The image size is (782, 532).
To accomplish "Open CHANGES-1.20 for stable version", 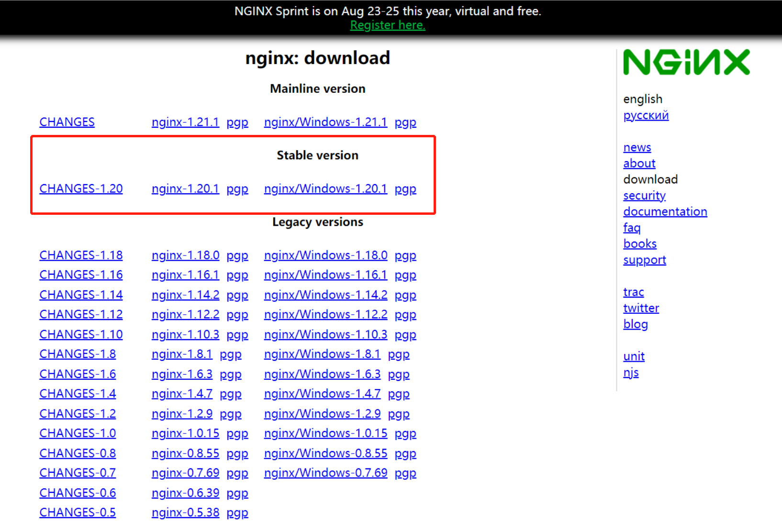I will pyautogui.click(x=80, y=188).
